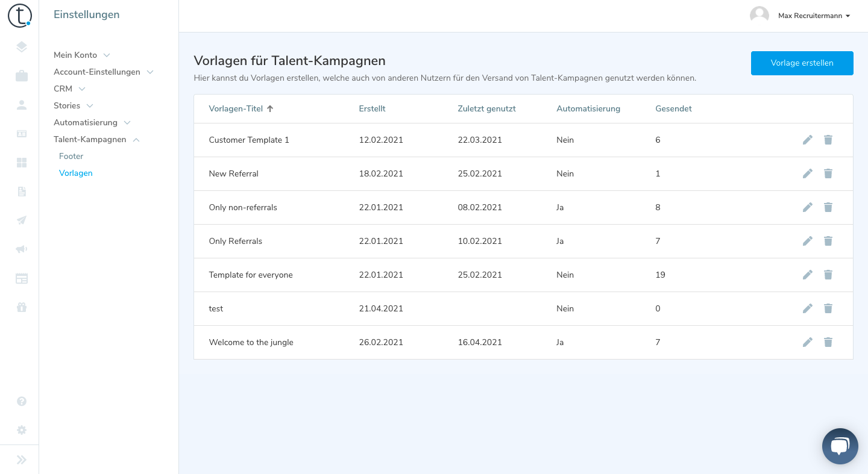Viewport: 868px width, 474px height.
Task: Delete the Welcome to the jungle template
Action: 828,342
